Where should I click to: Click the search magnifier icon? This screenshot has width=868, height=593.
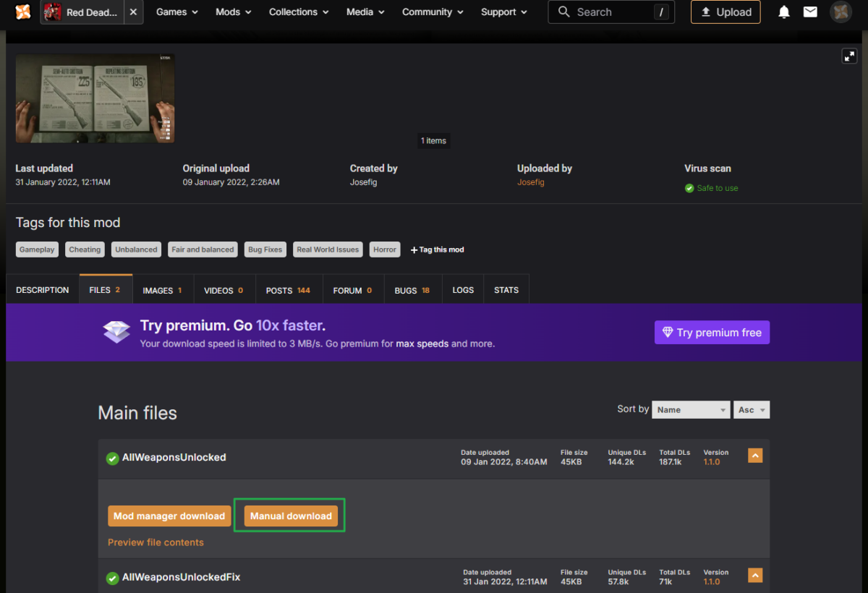tap(564, 12)
